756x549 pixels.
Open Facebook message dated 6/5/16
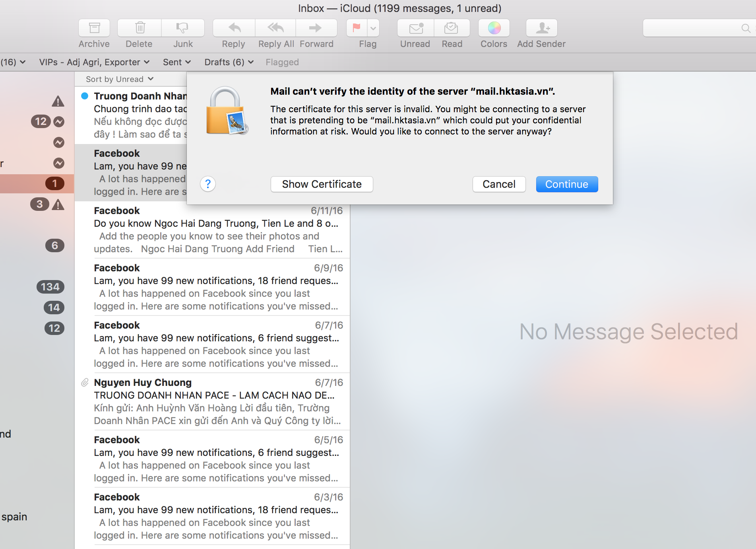tap(213, 459)
